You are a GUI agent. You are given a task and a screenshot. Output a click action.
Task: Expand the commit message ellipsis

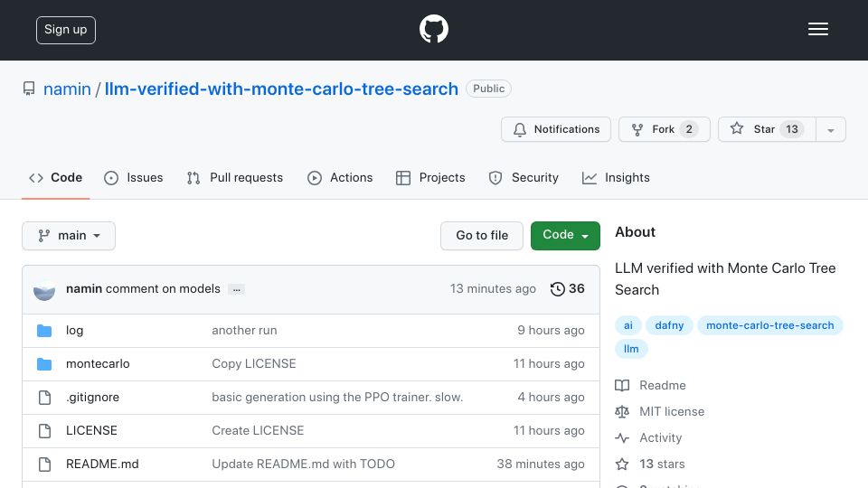click(x=236, y=289)
